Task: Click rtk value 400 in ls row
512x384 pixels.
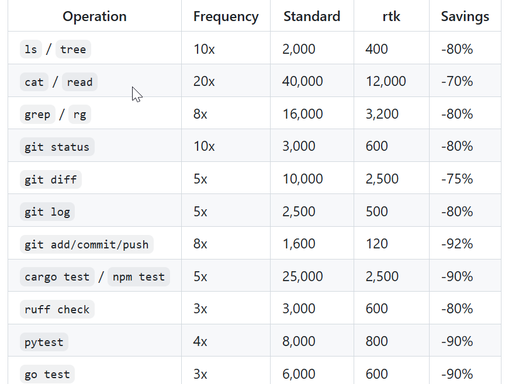Action: pyautogui.click(x=377, y=49)
